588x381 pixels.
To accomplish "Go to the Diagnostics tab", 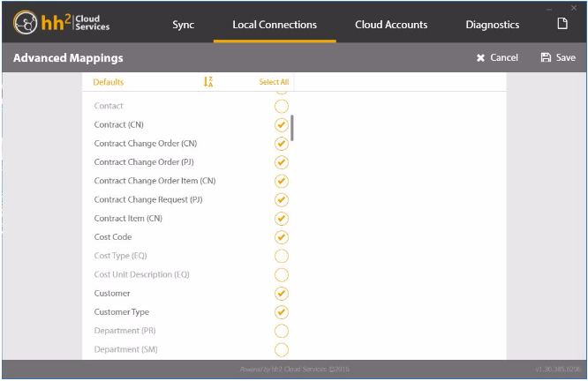I will [x=493, y=25].
